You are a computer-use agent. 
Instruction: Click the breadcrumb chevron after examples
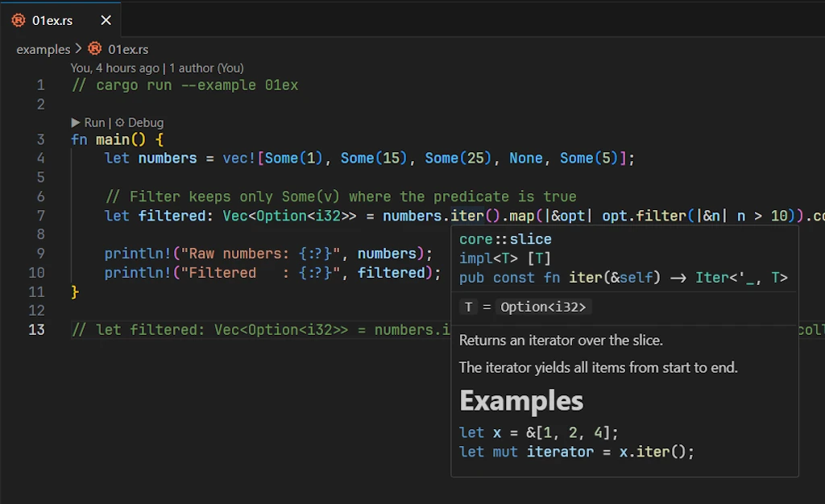[x=78, y=49]
